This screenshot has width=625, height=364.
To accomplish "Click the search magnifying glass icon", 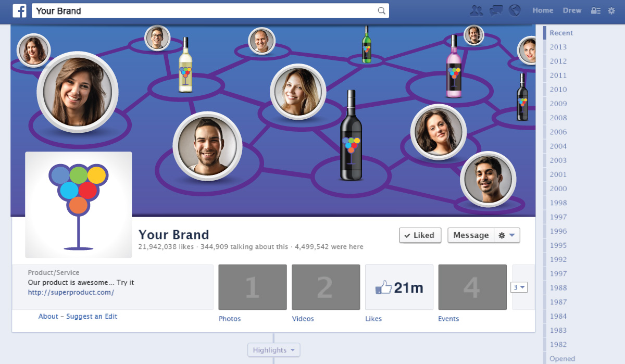I will click(381, 10).
